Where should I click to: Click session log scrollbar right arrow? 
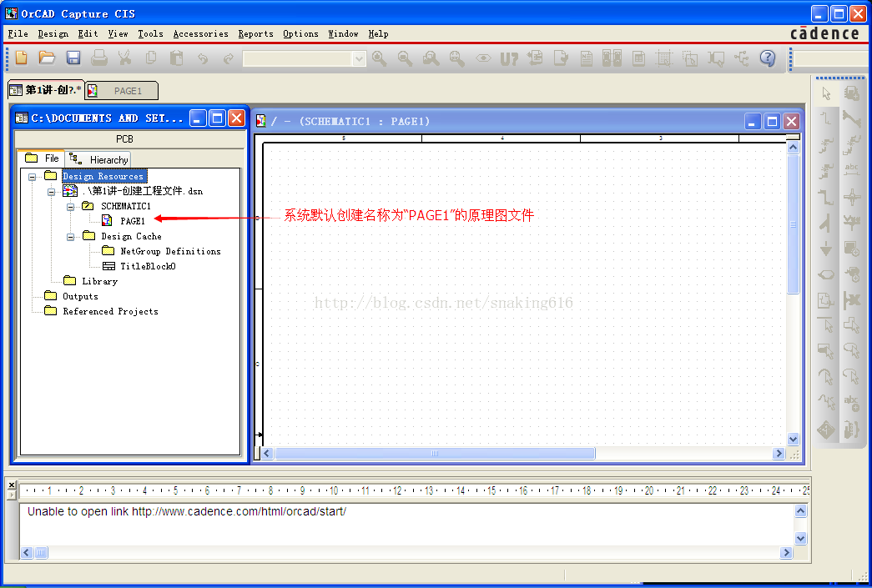[786, 552]
